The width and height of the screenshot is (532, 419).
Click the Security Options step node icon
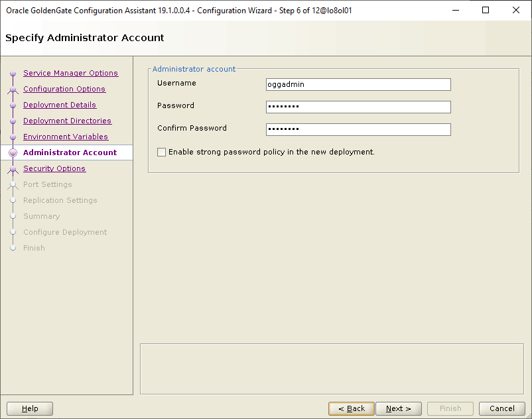[x=13, y=169]
